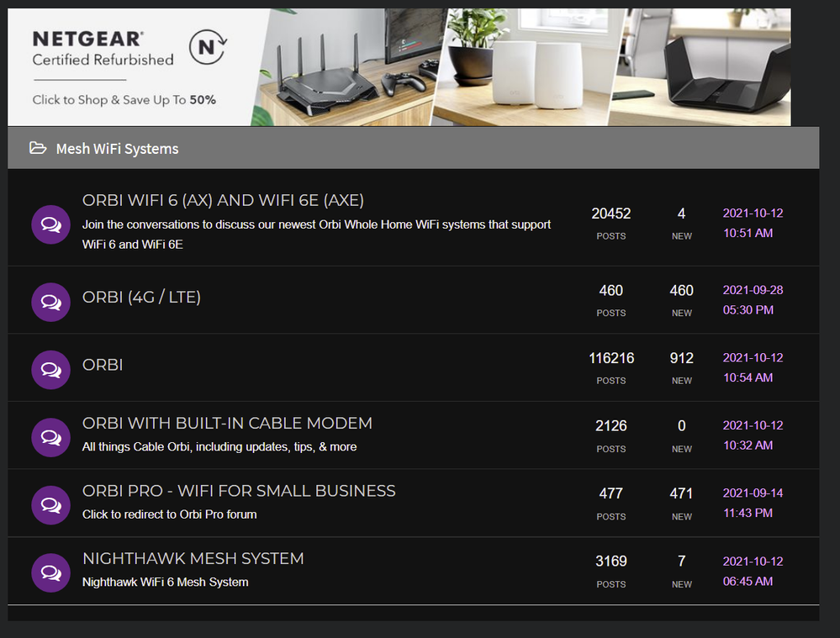Click the Orbi WiFi 6 forum chat icon
Screen dimensions: 840x638
click(51, 224)
